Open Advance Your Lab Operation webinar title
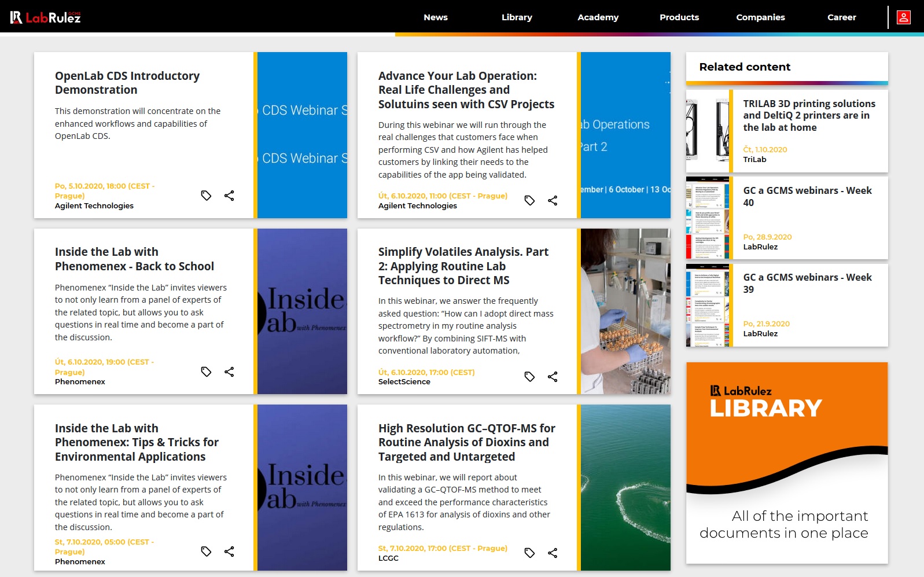The width and height of the screenshot is (924, 577). pyautogui.click(x=466, y=90)
